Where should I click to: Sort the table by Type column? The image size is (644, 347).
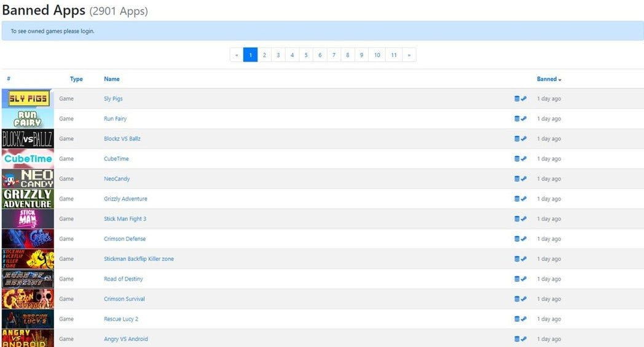pyautogui.click(x=76, y=79)
